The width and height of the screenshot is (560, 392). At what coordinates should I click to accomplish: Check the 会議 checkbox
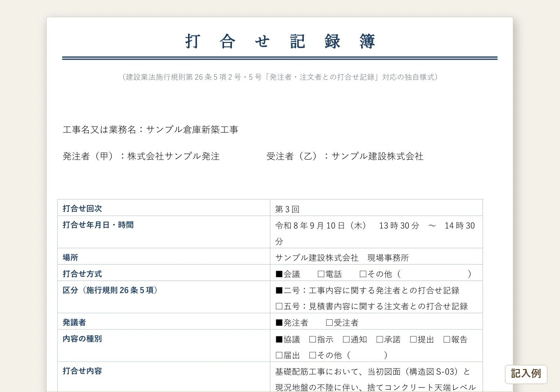[x=279, y=274]
